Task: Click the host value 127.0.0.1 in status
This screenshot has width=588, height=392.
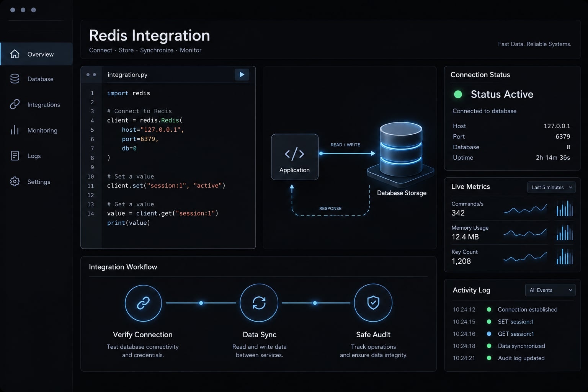Action: tap(557, 126)
